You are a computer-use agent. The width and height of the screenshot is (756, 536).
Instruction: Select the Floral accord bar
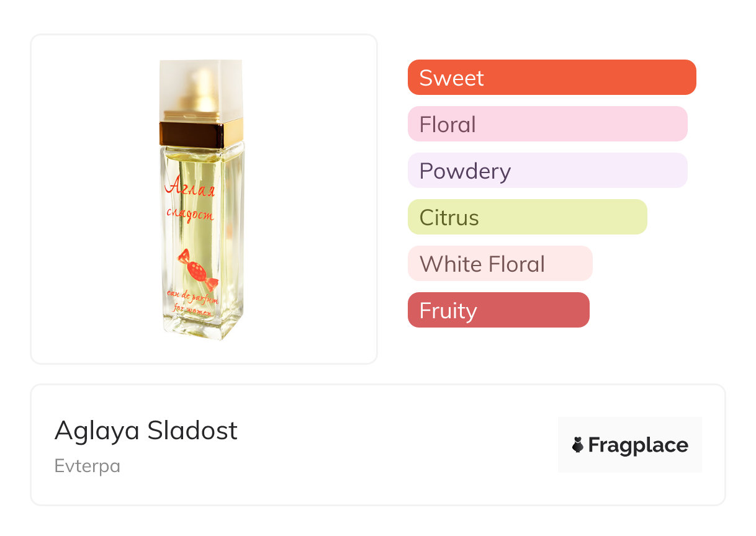coord(547,124)
